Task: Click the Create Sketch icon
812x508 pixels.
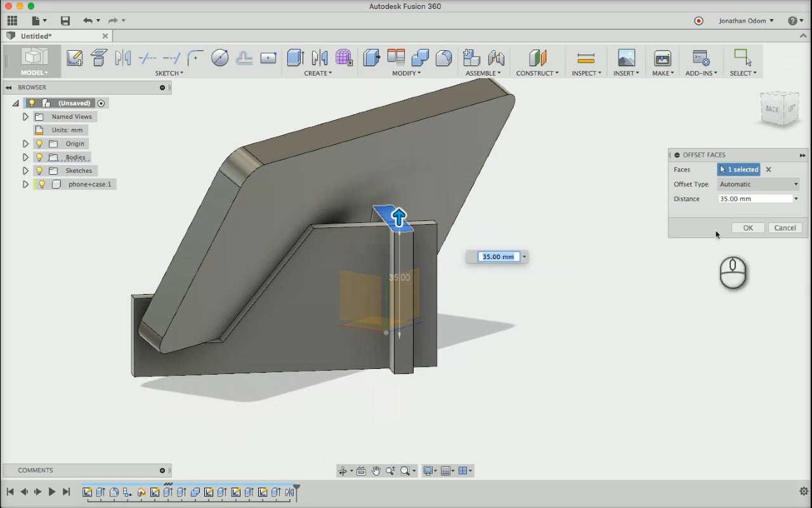Action: point(74,58)
